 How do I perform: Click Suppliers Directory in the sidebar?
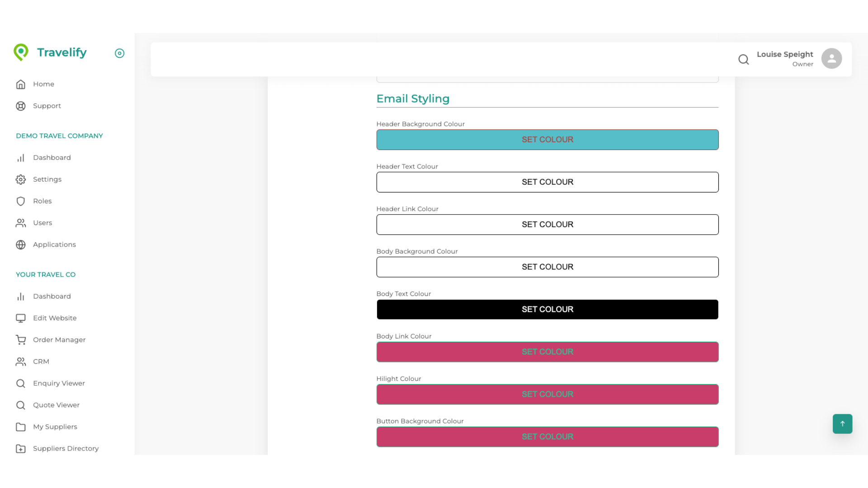coord(66,448)
